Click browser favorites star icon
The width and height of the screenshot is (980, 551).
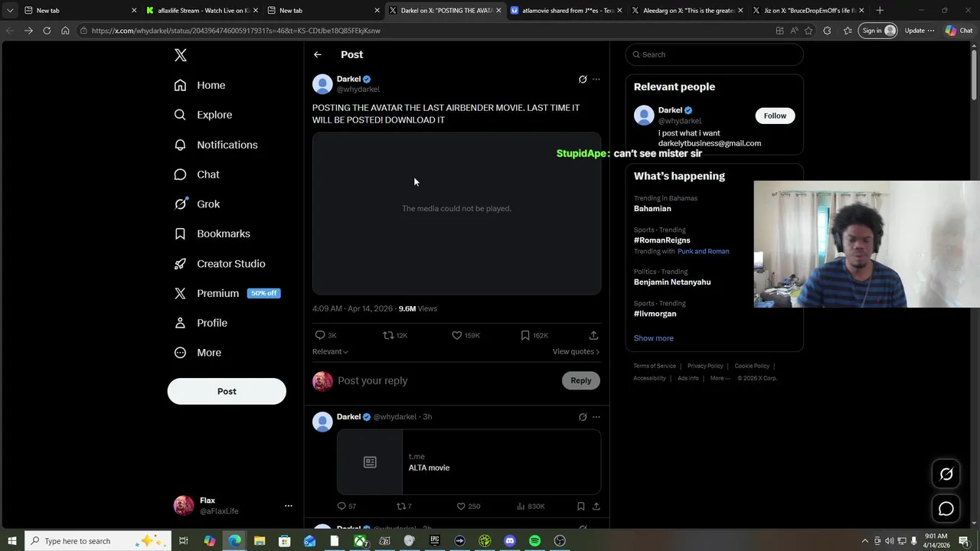tap(808, 31)
